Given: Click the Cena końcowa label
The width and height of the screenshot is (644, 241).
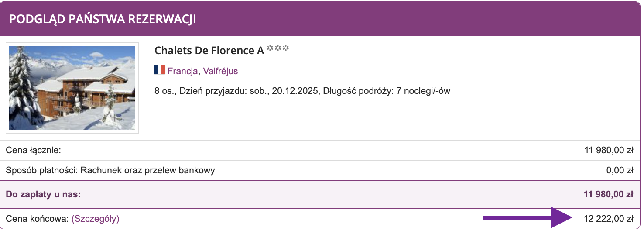Looking at the screenshot, I should (x=37, y=219).
